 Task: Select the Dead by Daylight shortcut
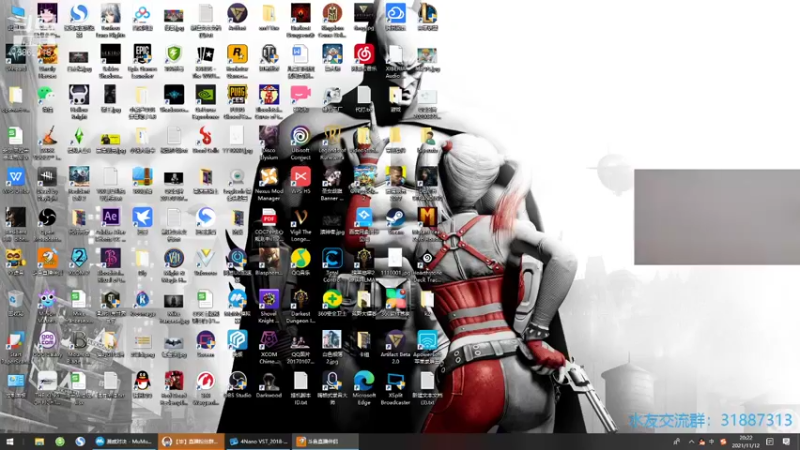[x=47, y=177]
